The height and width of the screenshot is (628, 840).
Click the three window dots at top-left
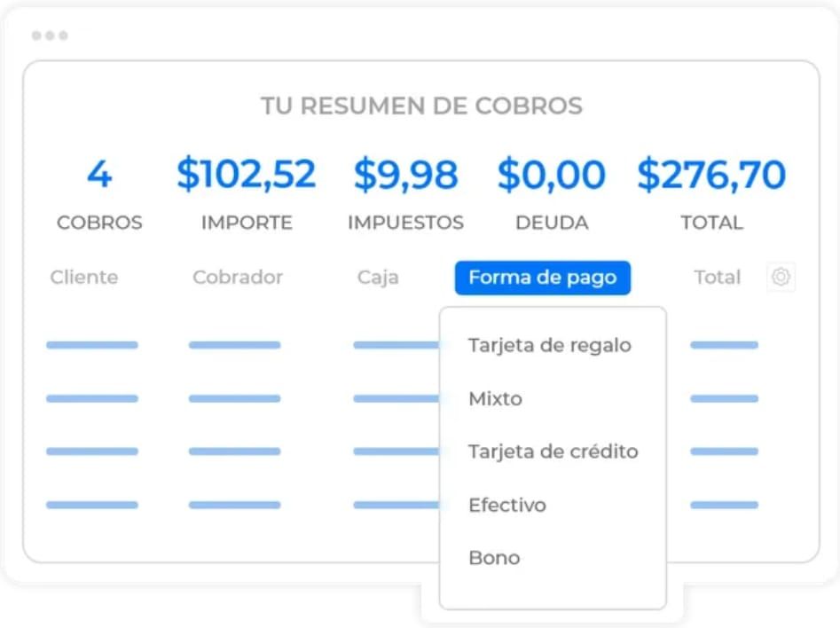[x=50, y=35]
